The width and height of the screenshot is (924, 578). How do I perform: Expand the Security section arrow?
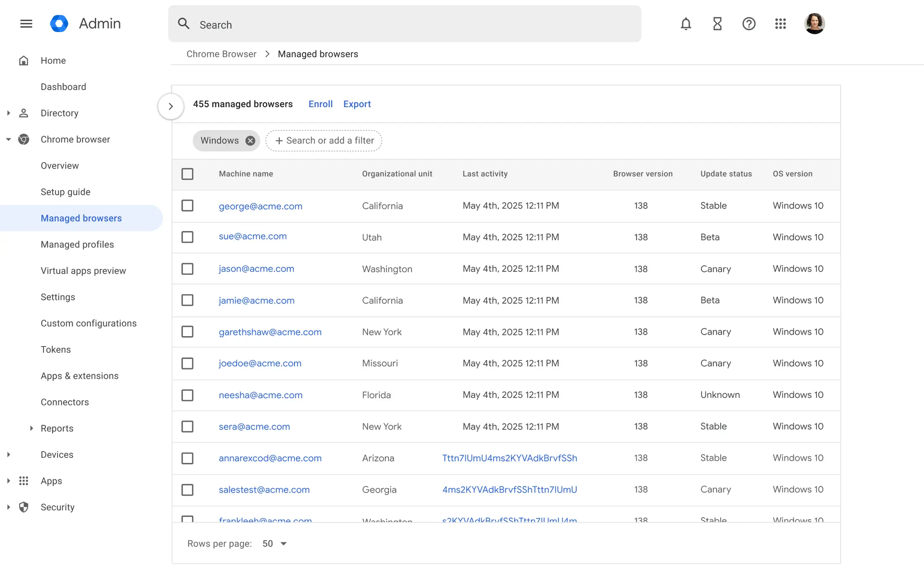pos(8,507)
